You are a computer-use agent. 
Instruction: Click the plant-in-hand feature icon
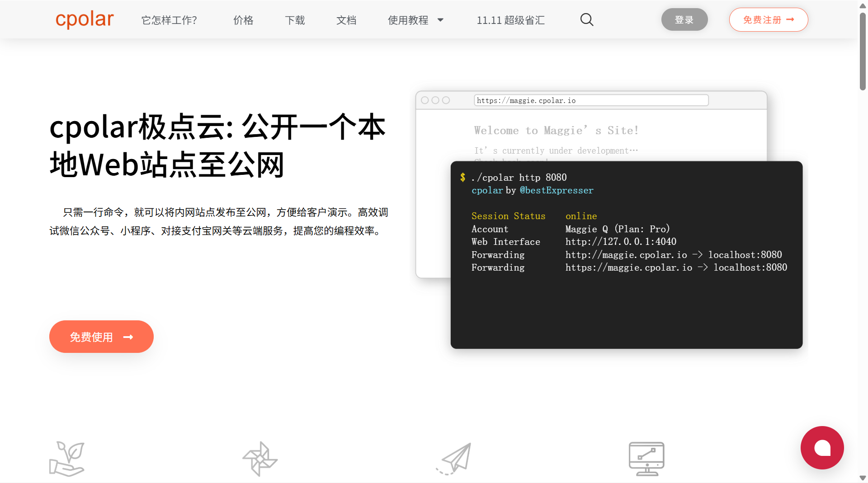point(67,459)
